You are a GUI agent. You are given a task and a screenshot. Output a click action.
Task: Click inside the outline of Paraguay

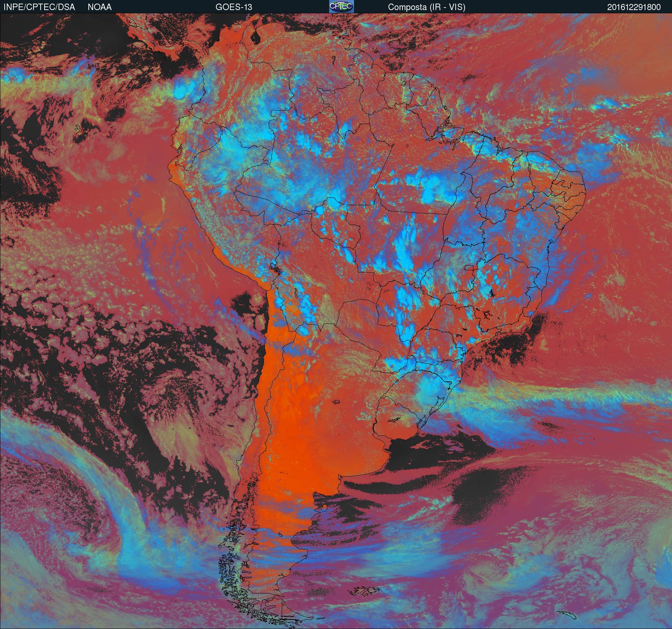(x=359, y=316)
